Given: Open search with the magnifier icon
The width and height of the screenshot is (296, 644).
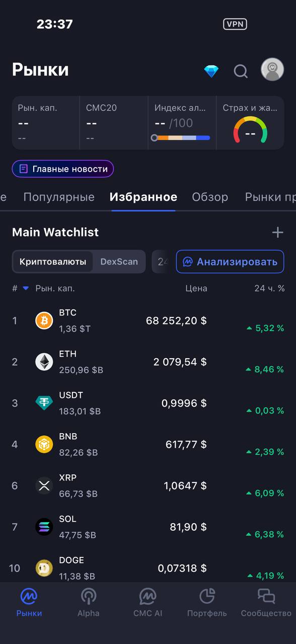Looking at the screenshot, I should click(241, 71).
